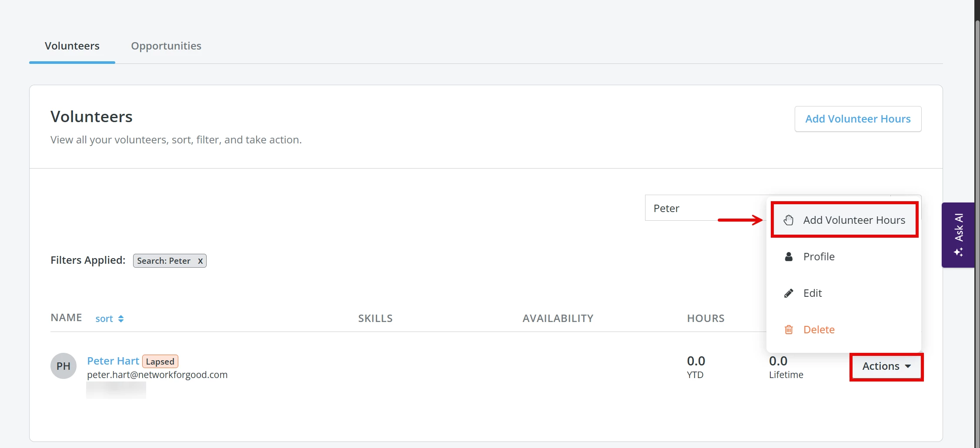Screen dimensions: 980x448
Task: Click the chevron on the Actions button
Action: click(x=908, y=366)
